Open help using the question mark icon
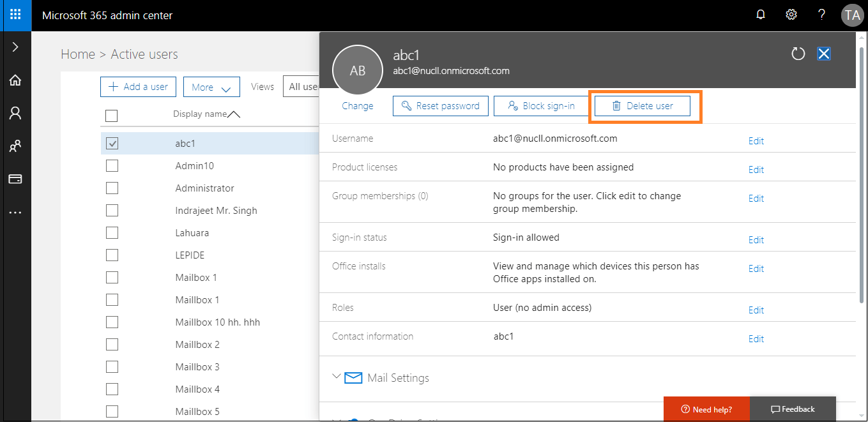Viewport: 868px width, 422px height. (x=821, y=15)
